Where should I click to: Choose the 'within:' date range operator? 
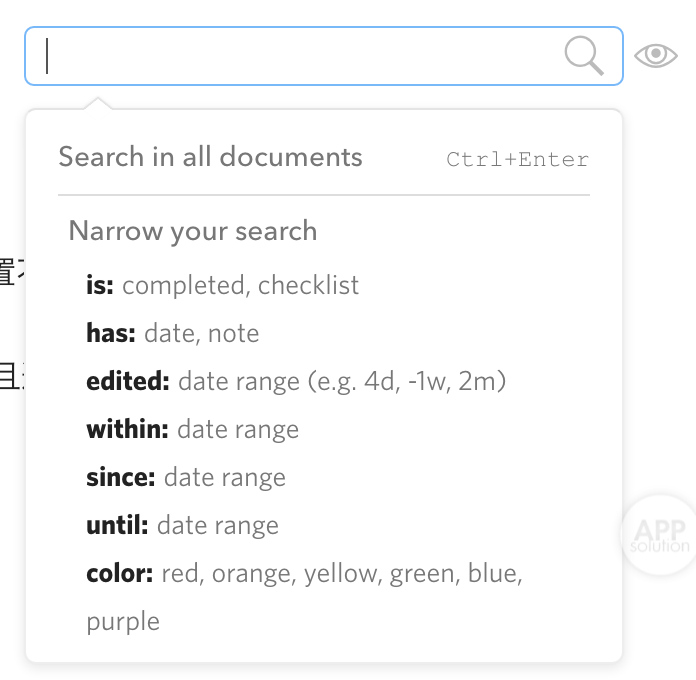click(127, 429)
